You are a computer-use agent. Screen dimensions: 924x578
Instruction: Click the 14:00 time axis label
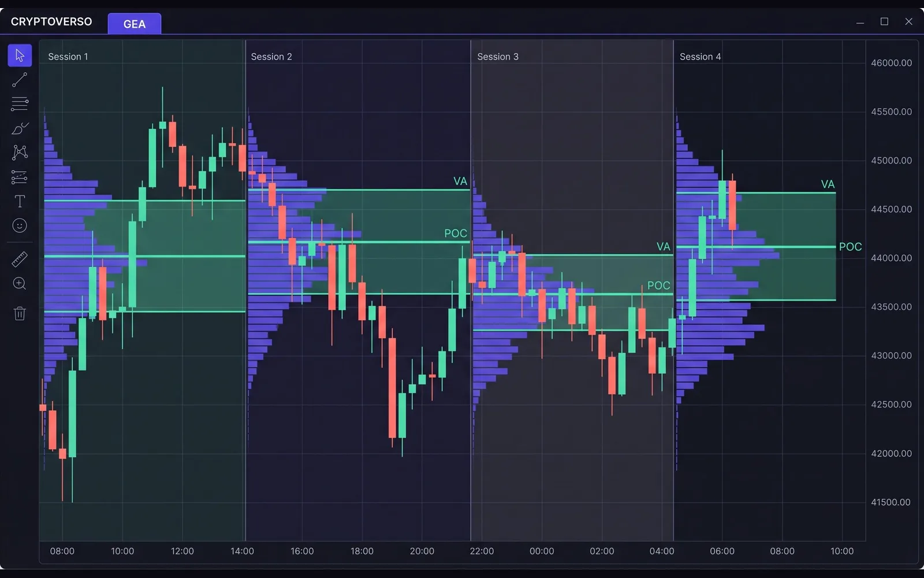point(242,551)
